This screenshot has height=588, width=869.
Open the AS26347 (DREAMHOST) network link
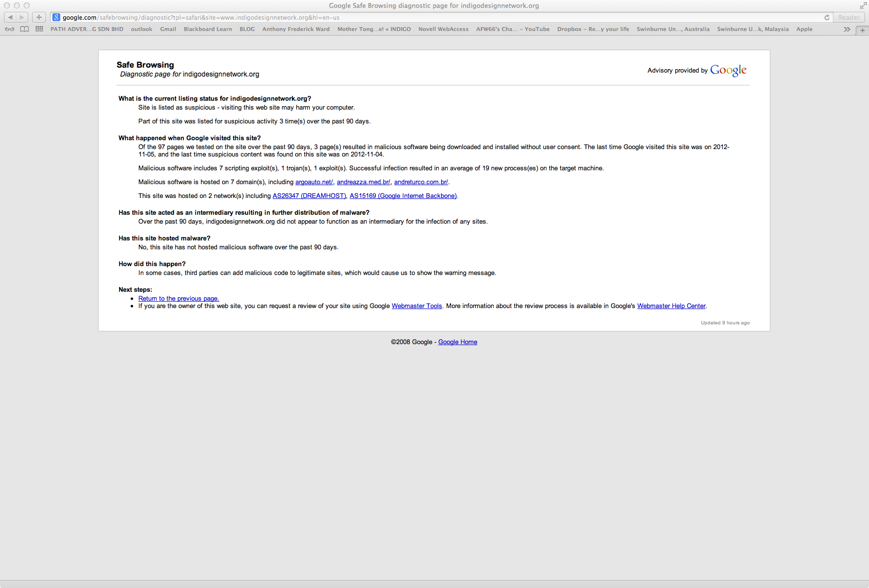click(309, 196)
